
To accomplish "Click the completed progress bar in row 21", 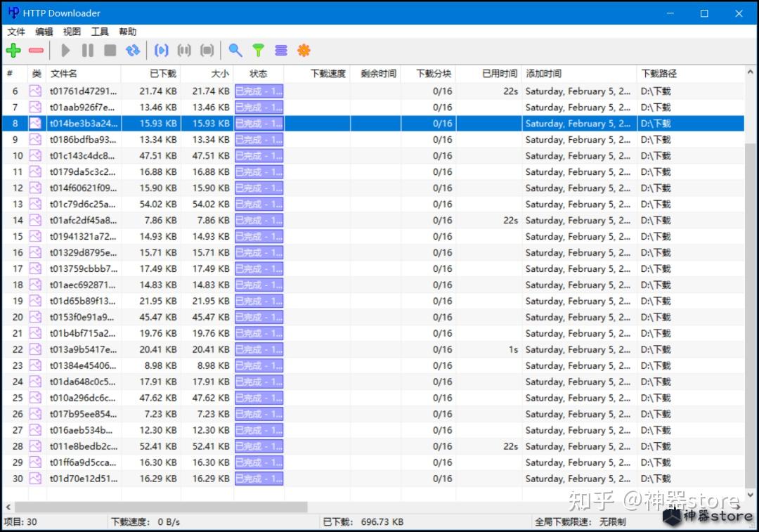I will [259, 333].
